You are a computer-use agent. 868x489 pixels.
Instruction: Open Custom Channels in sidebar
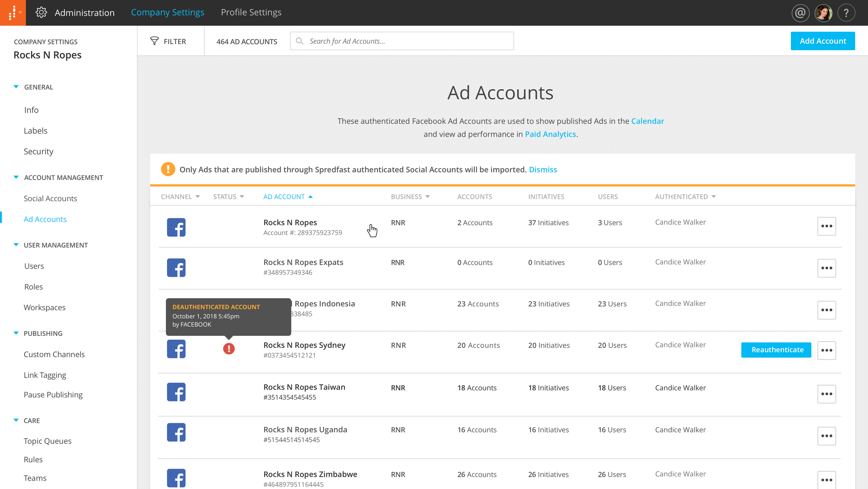pyautogui.click(x=54, y=354)
